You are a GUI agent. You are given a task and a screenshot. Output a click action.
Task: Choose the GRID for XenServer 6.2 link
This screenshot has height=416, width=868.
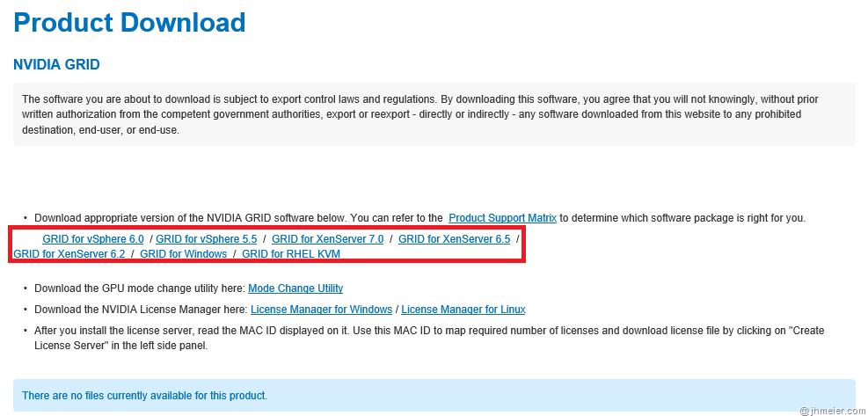pyautogui.click(x=69, y=254)
